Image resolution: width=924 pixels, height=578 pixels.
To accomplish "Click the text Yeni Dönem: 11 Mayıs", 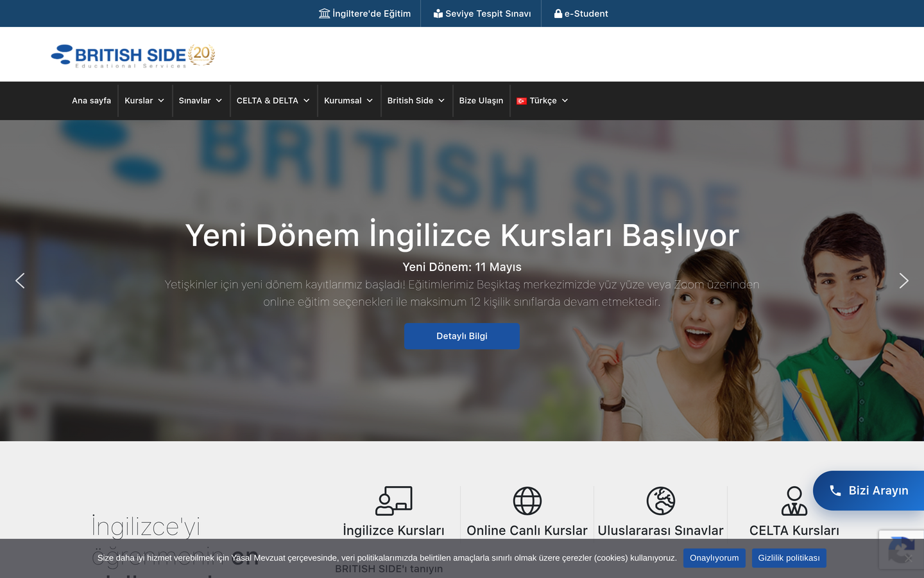I will click(x=462, y=267).
